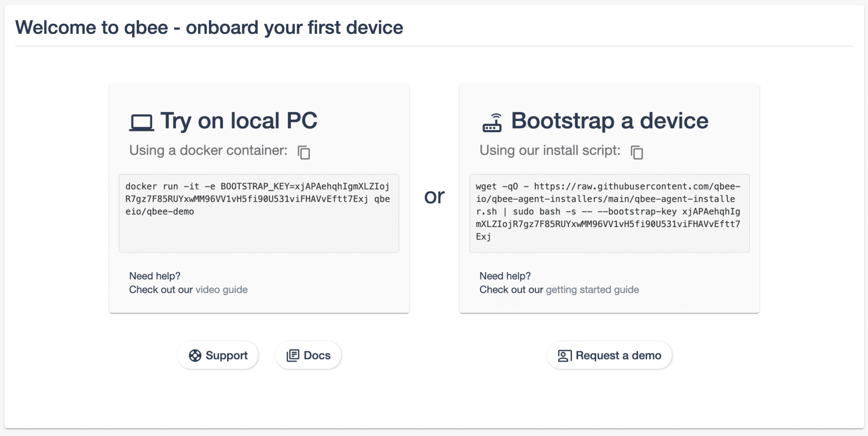
Task: Click the document icon on Docs button
Action: coord(293,355)
